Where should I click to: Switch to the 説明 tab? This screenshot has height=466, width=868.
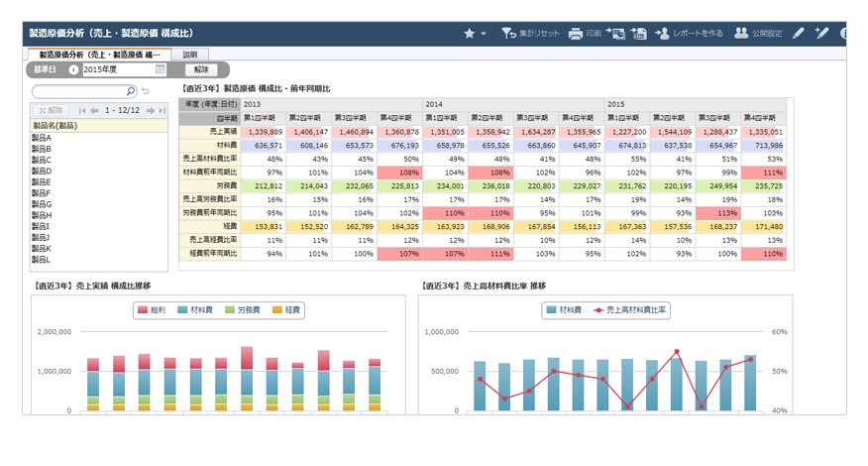[190, 56]
